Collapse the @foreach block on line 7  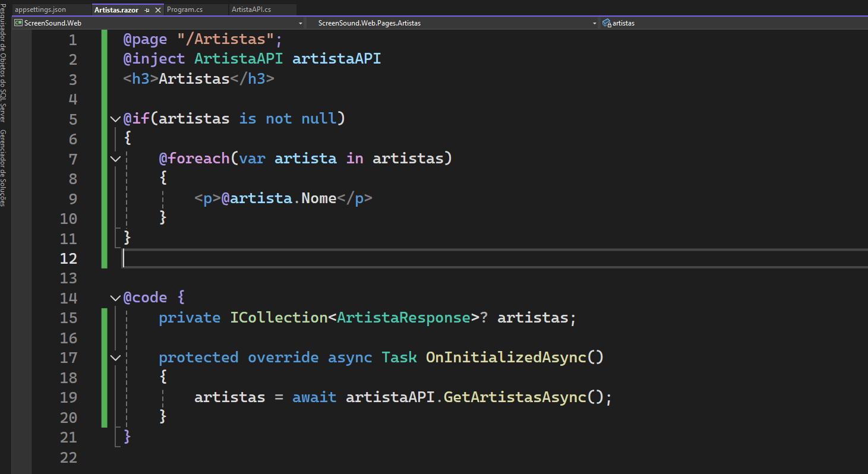(x=115, y=159)
